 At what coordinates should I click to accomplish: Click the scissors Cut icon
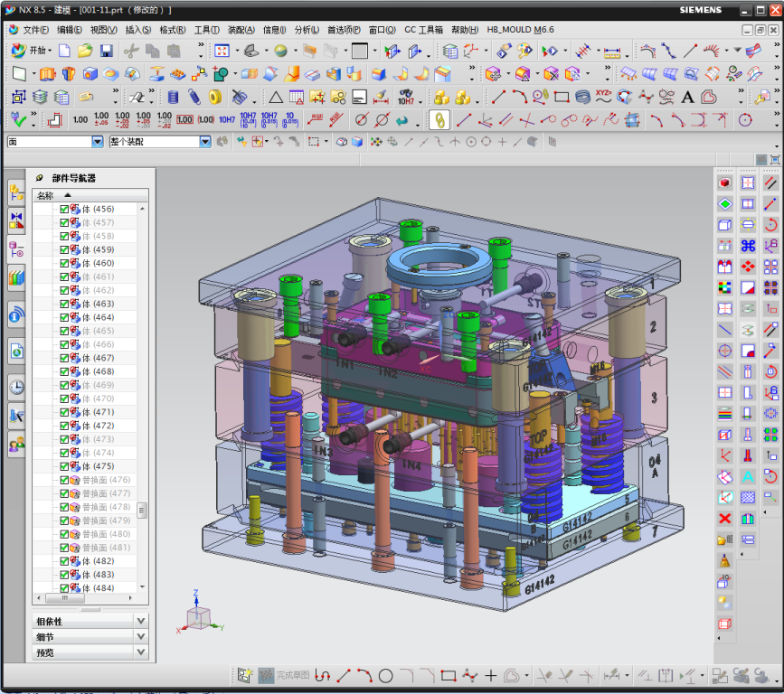pos(131,51)
